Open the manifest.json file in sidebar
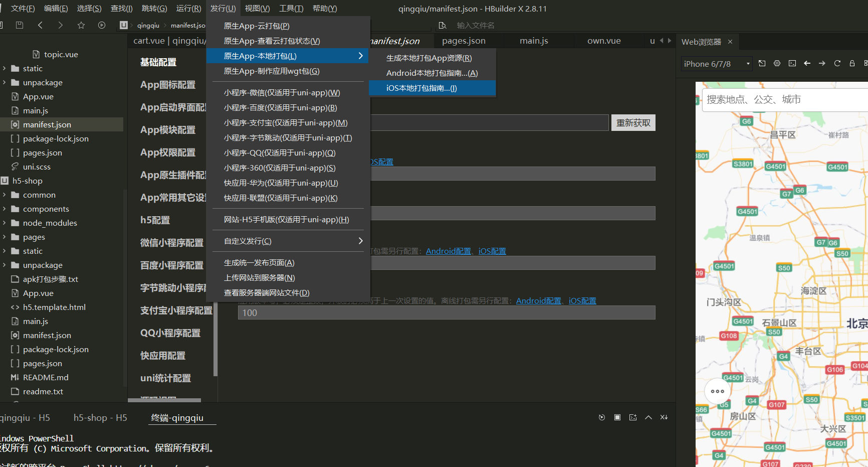Image resolution: width=868 pixels, height=467 pixels. click(x=47, y=124)
